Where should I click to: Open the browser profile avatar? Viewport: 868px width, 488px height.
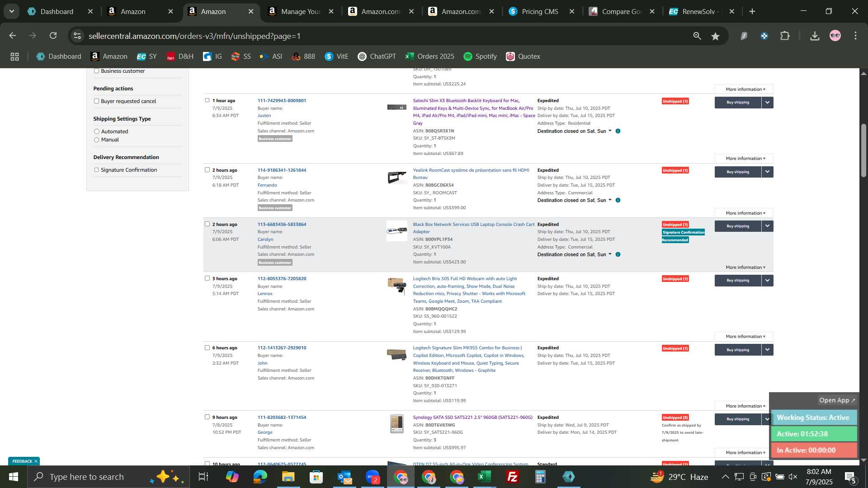[x=835, y=36]
